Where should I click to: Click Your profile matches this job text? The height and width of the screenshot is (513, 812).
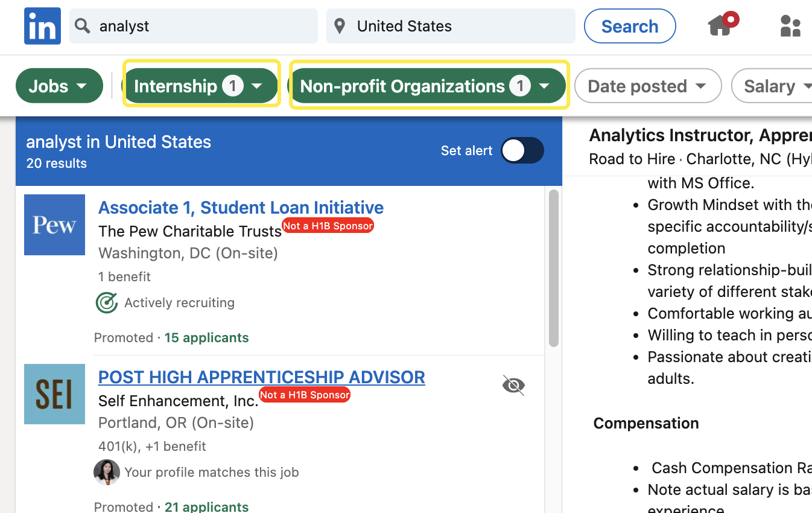coord(212,472)
